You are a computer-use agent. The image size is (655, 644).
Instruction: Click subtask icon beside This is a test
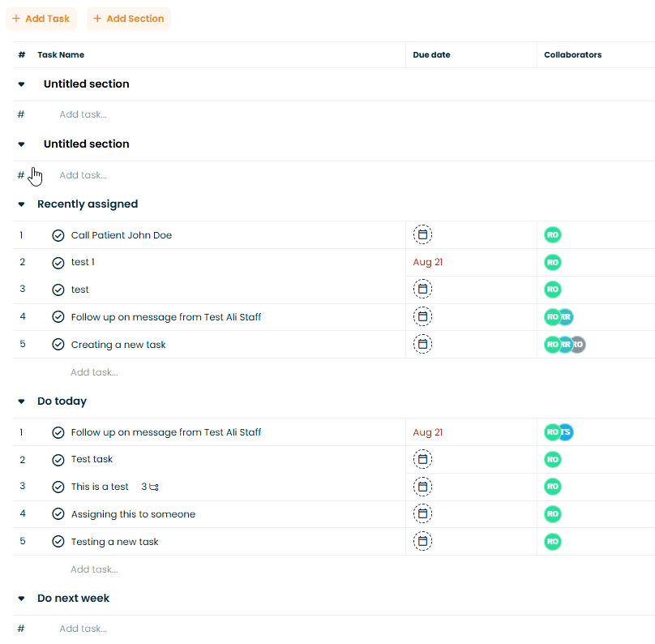(x=154, y=487)
